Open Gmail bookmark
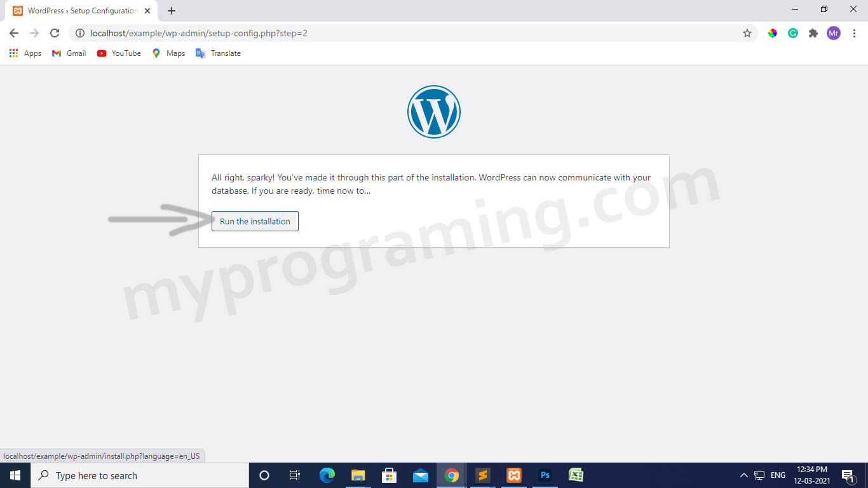The width and height of the screenshot is (868, 488). tap(69, 53)
